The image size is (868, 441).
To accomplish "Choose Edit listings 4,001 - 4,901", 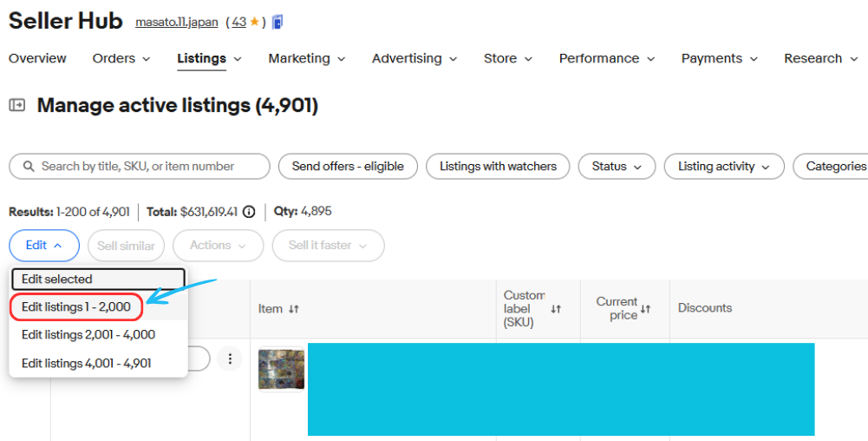I will [99, 364].
